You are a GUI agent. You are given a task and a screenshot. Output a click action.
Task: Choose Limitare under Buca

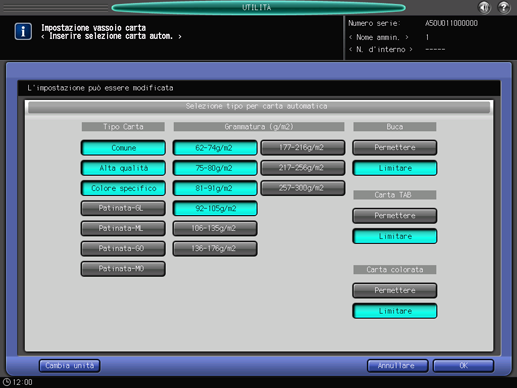click(x=395, y=168)
